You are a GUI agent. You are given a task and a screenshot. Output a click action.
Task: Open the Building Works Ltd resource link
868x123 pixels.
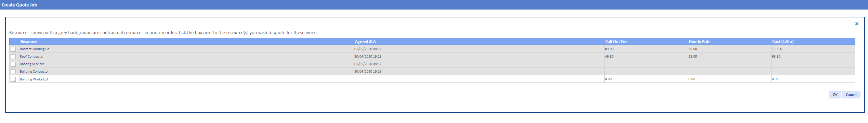tap(34, 79)
